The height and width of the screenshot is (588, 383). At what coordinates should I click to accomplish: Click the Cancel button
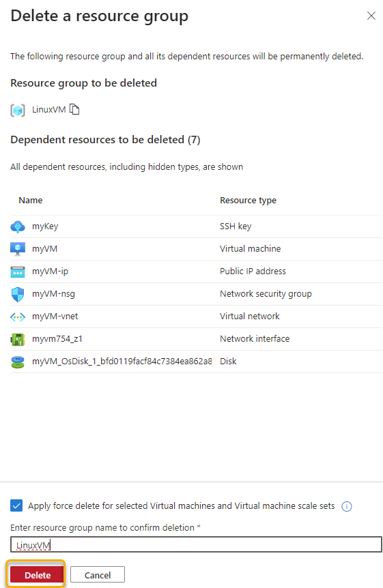98,575
